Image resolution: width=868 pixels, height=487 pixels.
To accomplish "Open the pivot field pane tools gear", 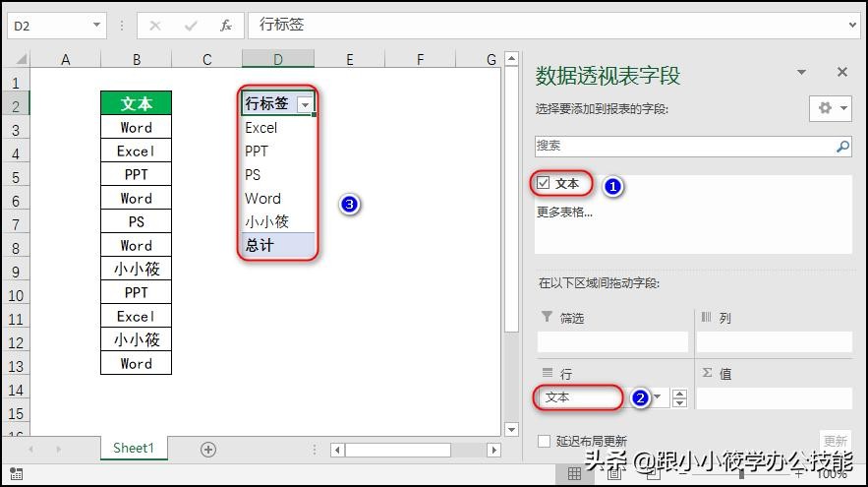I will coord(830,108).
